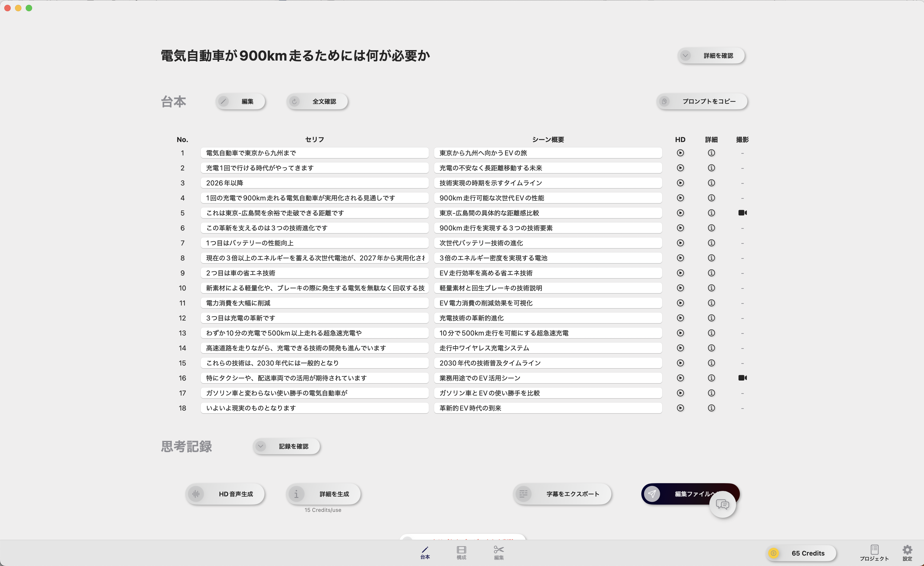Switch to the 構成 tab

pyautogui.click(x=461, y=553)
